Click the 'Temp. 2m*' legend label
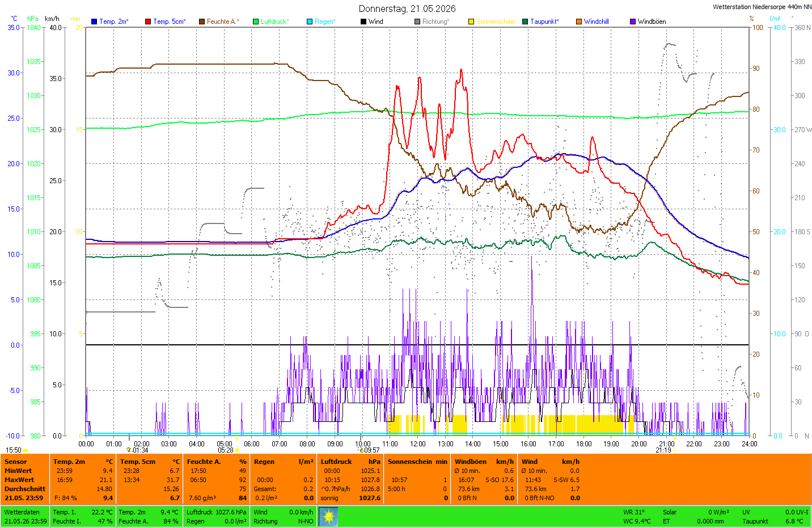The image size is (812, 528). click(114, 22)
